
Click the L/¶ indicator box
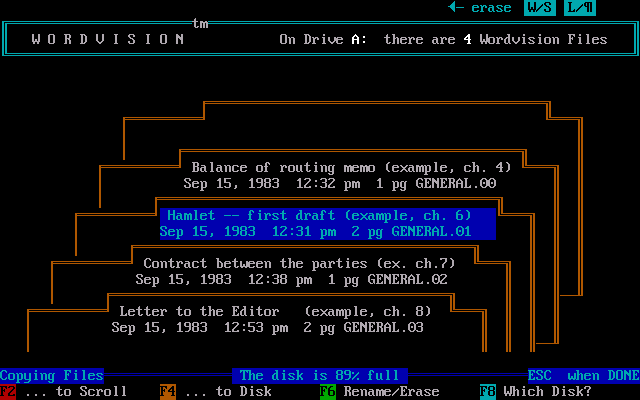(580, 8)
